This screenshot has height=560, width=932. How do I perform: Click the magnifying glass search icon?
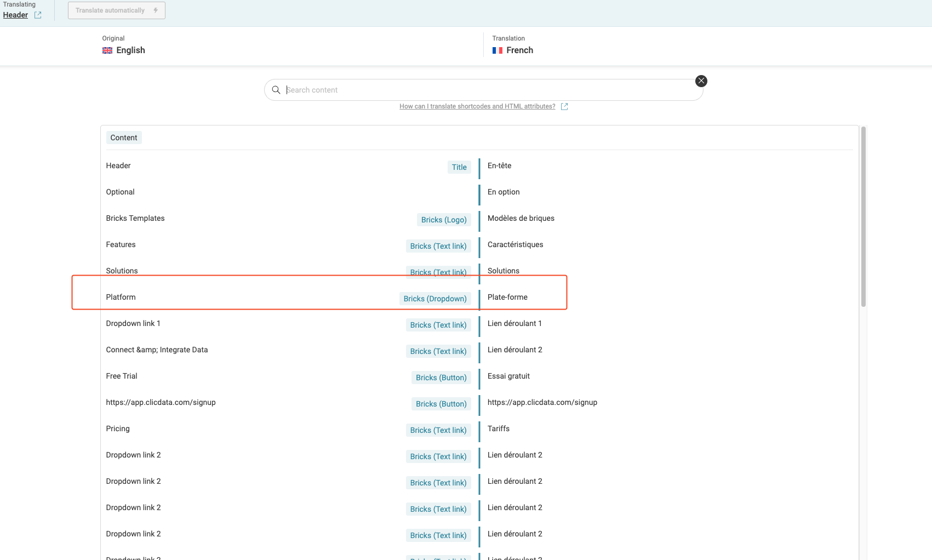coord(276,90)
